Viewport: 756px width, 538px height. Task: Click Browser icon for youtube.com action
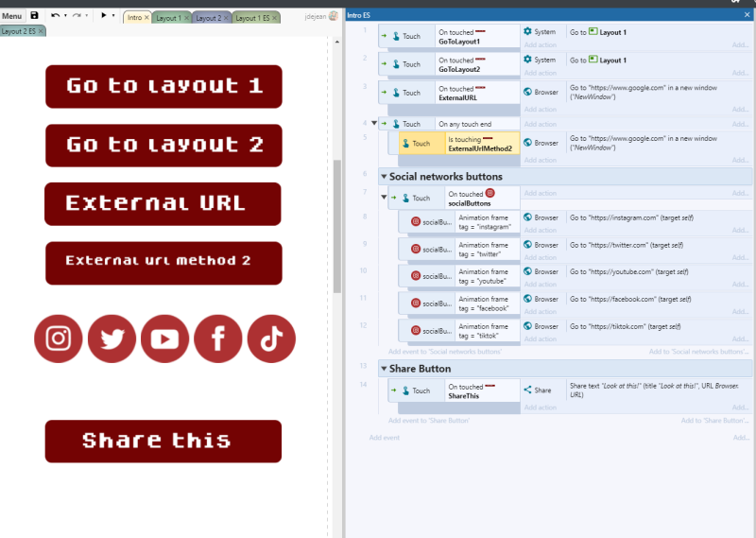coord(527,271)
